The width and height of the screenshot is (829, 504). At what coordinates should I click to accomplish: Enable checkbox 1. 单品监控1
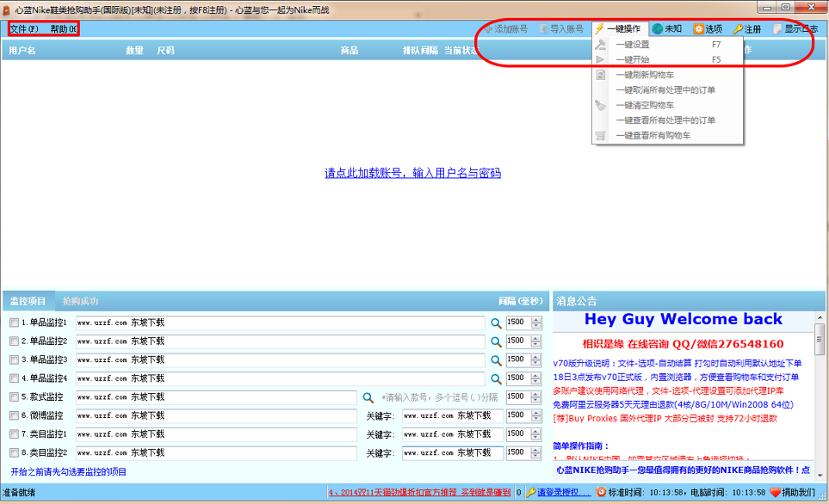coord(15,323)
